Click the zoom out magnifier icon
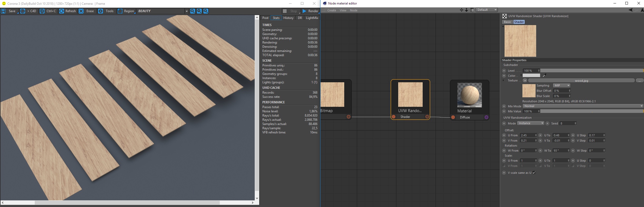The width and height of the screenshot is (644, 207). pyautogui.click(x=199, y=11)
